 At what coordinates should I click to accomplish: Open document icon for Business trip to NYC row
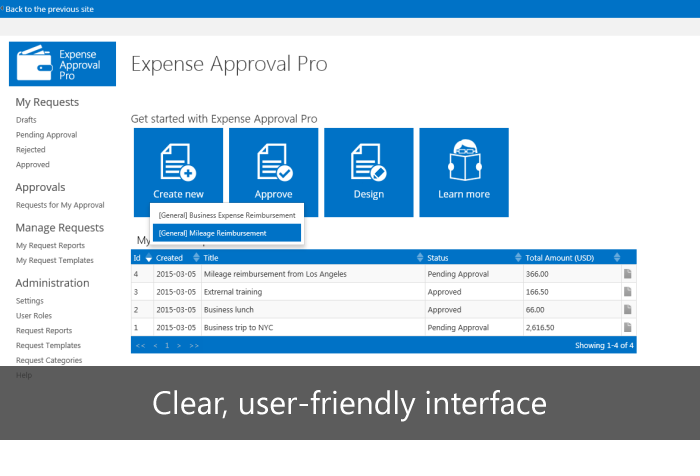627,327
